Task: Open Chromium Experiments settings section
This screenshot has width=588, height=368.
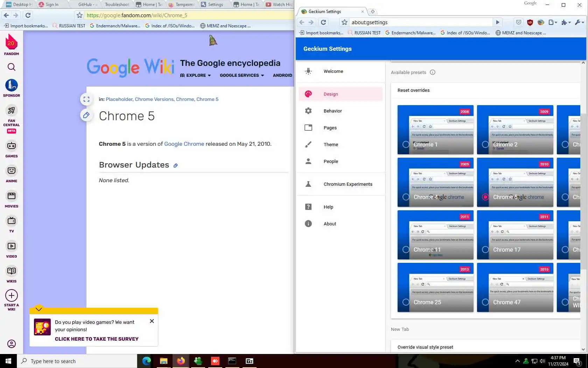Action: (341, 184)
